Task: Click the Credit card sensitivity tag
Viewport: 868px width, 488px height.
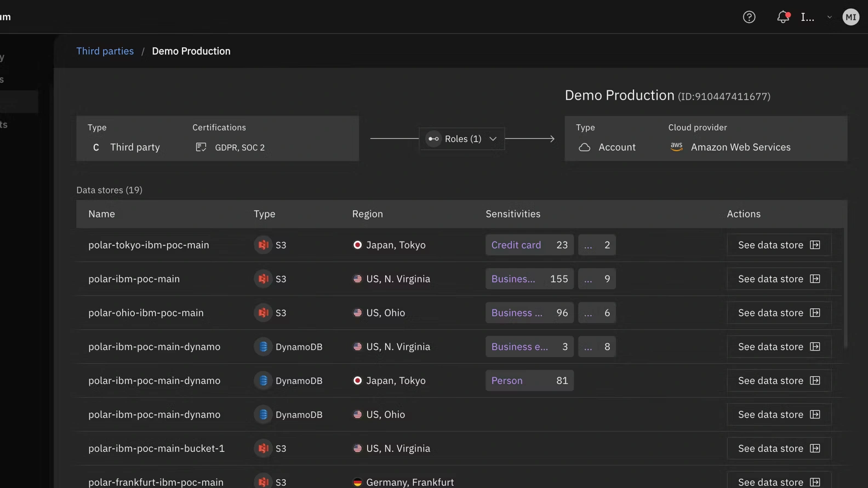Action: (529, 245)
